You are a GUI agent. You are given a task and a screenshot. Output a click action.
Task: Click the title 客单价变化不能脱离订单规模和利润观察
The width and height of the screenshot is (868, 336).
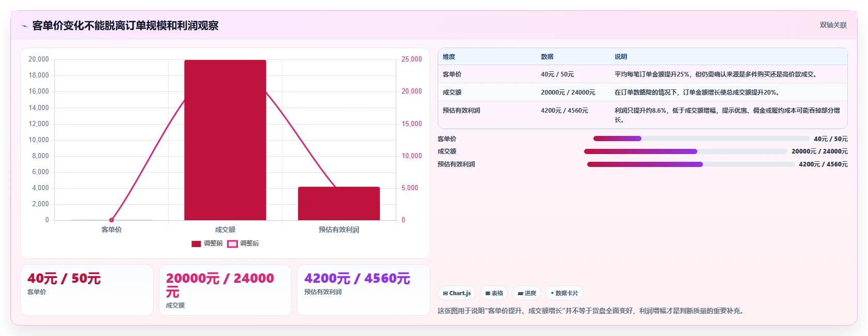point(125,25)
